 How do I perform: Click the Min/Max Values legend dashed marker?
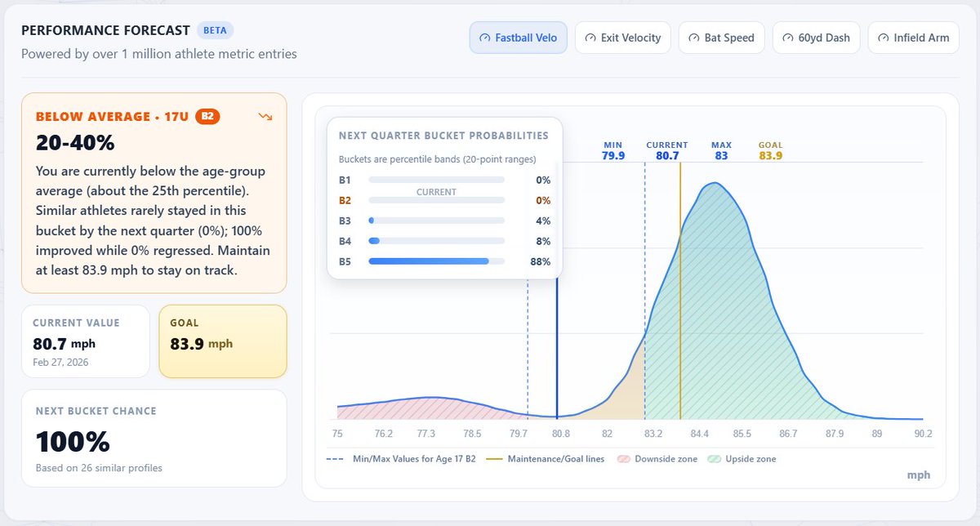(x=333, y=459)
